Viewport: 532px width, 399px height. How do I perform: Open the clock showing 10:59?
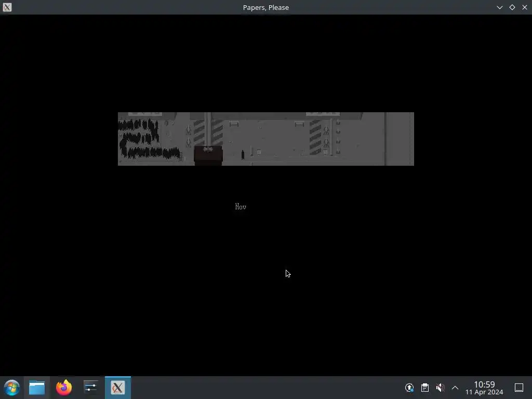click(484, 388)
